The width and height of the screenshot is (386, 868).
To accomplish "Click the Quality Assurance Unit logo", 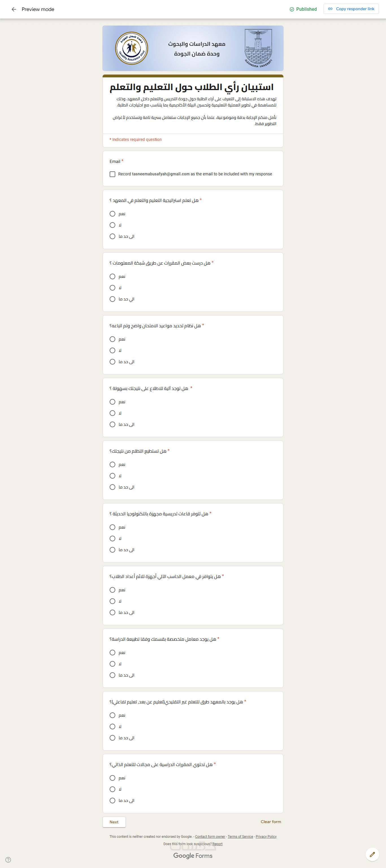I will click(131, 48).
